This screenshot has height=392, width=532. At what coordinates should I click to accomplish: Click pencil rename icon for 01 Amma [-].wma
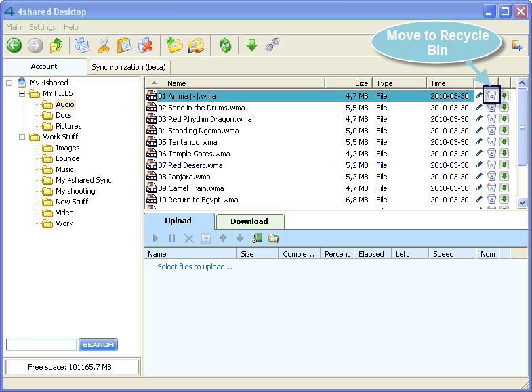(479, 96)
